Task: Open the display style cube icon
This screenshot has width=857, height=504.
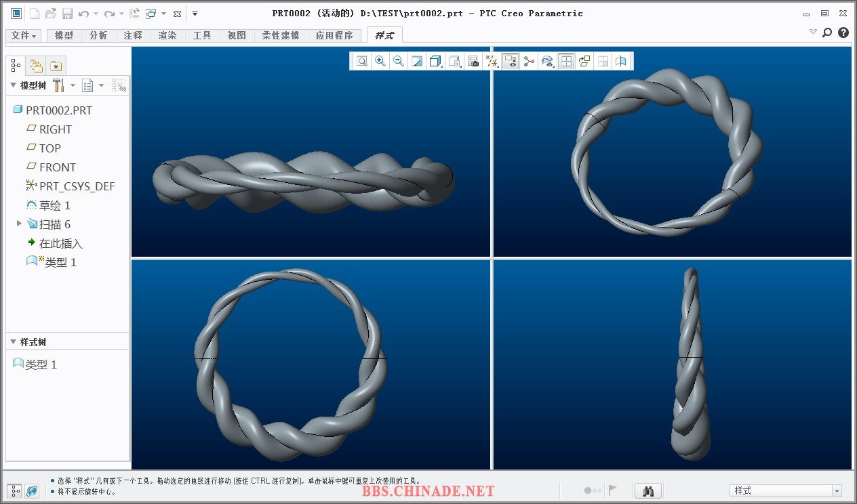Action: pyautogui.click(x=435, y=62)
